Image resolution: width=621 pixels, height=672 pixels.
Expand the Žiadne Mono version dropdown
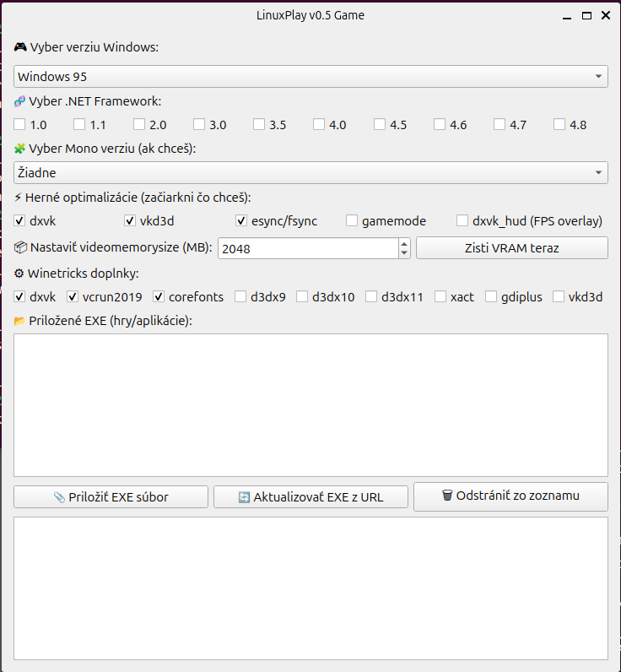point(311,173)
